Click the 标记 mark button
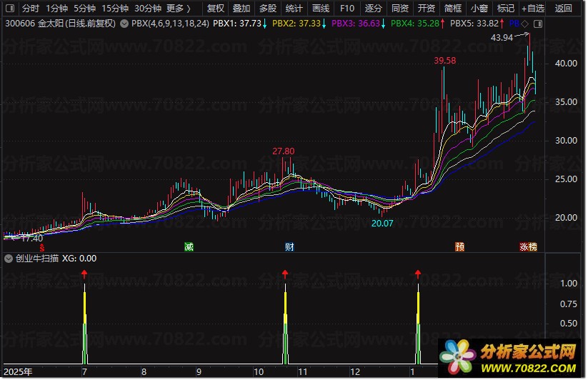588x380 pixels. tap(506, 9)
